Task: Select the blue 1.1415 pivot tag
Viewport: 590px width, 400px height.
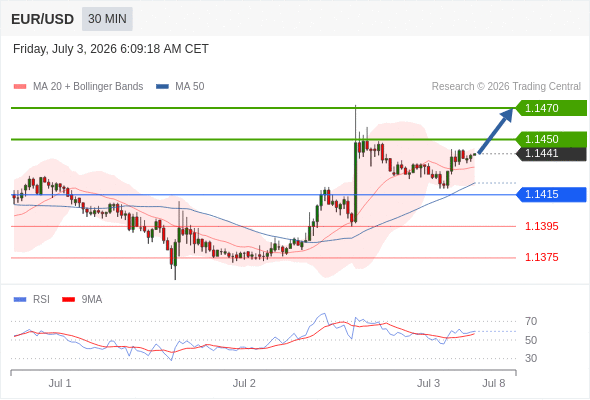Action: click(x=551, y=195)
